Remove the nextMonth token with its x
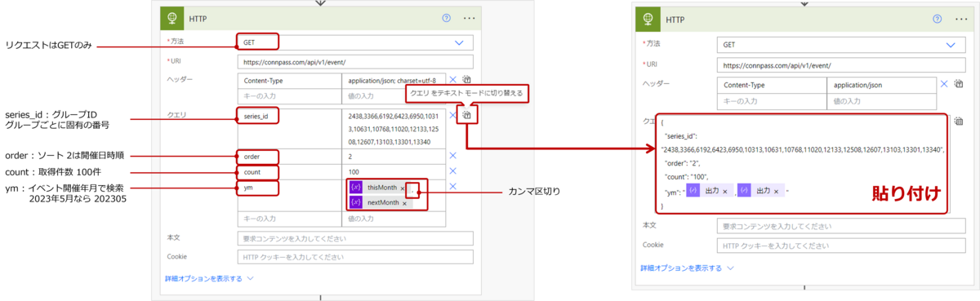The height and width of the screenshot is (301, 980). coord(405,203)
